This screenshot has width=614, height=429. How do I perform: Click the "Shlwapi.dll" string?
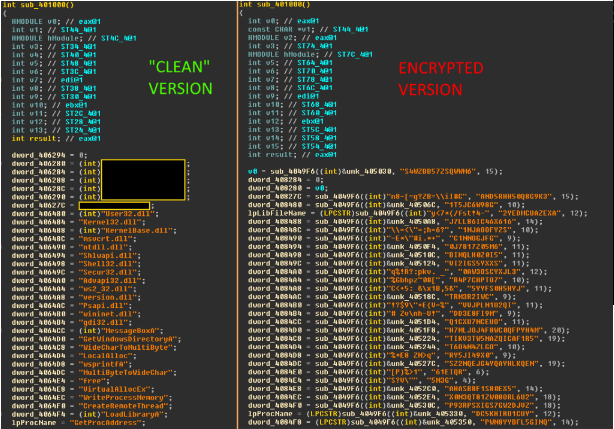[x=109, y=256]
